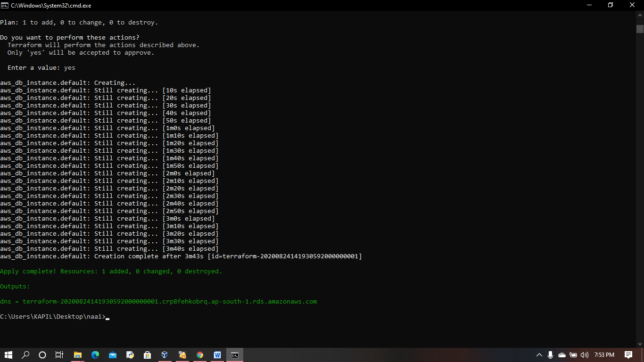644x362 pixels.
Task: Click the '[2m0s elapsed]' line
Action: pyautogui.click(x=107, y=173)
